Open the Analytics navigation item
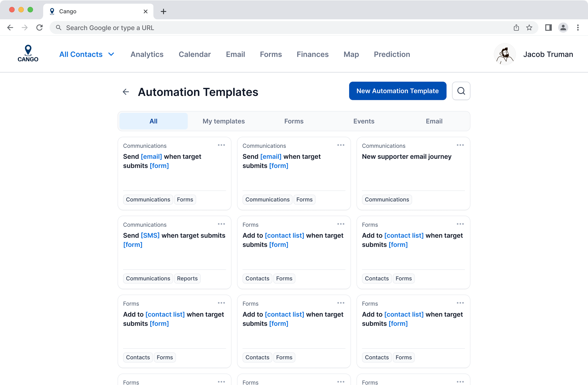This screenshot has width=588, height=385. click(x=147, y=54)
